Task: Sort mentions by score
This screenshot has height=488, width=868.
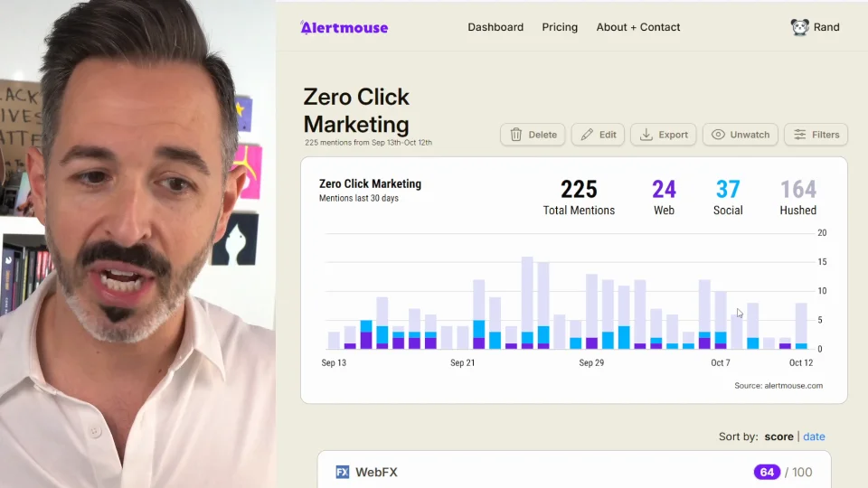Action: click(x=778, y=436)
